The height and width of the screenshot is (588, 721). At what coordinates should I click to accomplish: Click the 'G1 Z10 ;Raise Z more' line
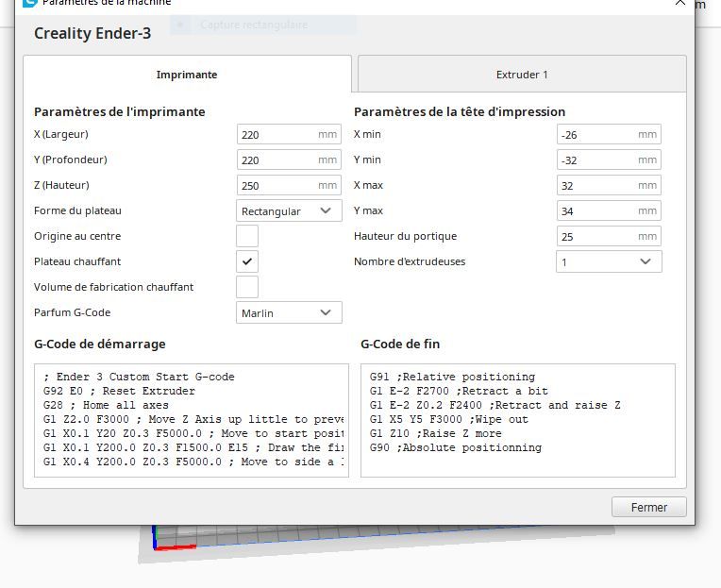pyautogui.click(x=435, y=433)
